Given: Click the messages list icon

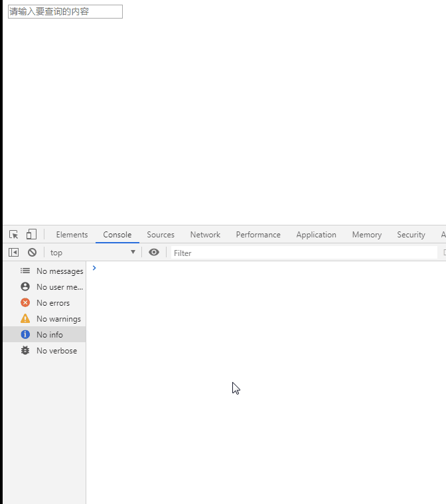Looking at the screenshot, I should pyautogui.click(x=25, y=271).
